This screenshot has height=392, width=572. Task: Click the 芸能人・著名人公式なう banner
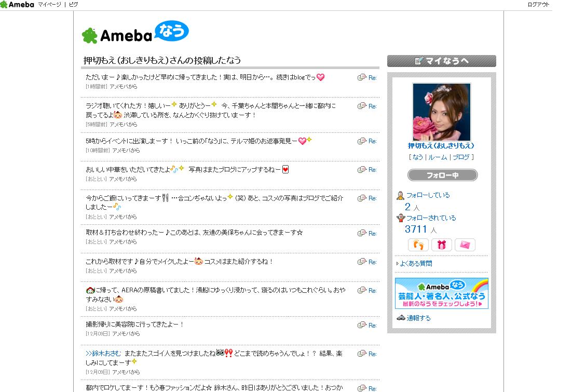[x=441, y=293]
